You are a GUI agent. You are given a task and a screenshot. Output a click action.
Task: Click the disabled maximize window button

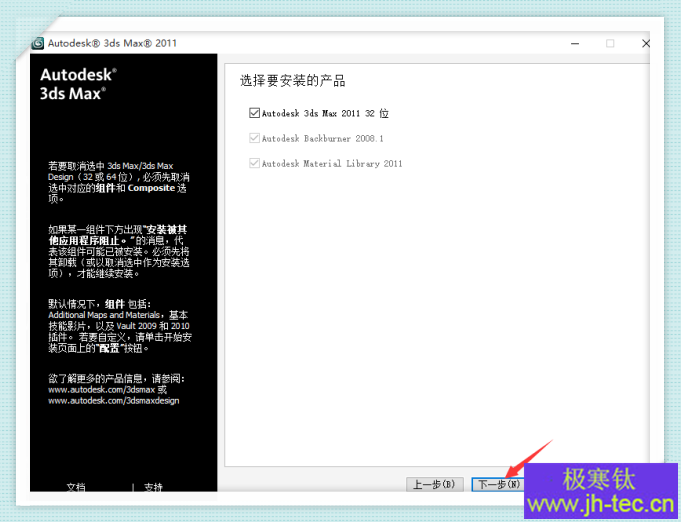click(610, 43)
